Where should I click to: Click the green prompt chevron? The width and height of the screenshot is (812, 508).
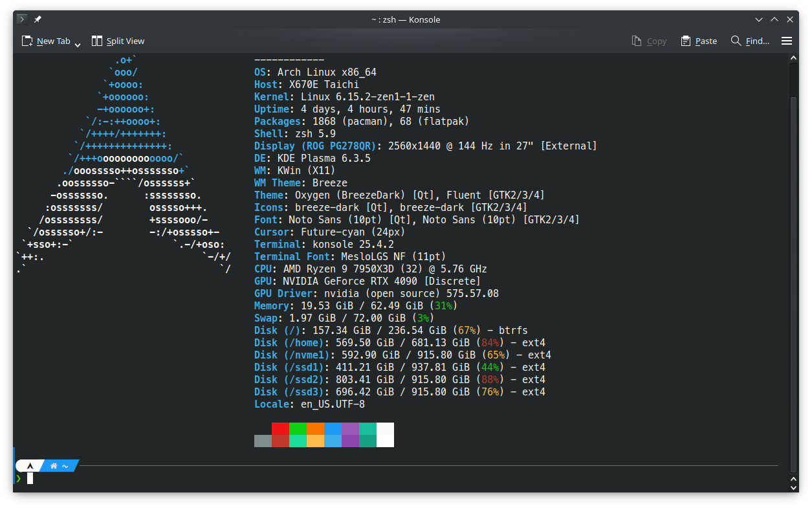pyautogui.click(x=19, y=478)
